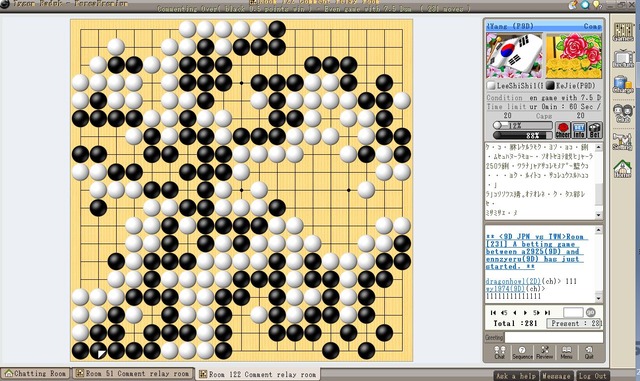Click the Log Out button

click(x=593, y=376)
